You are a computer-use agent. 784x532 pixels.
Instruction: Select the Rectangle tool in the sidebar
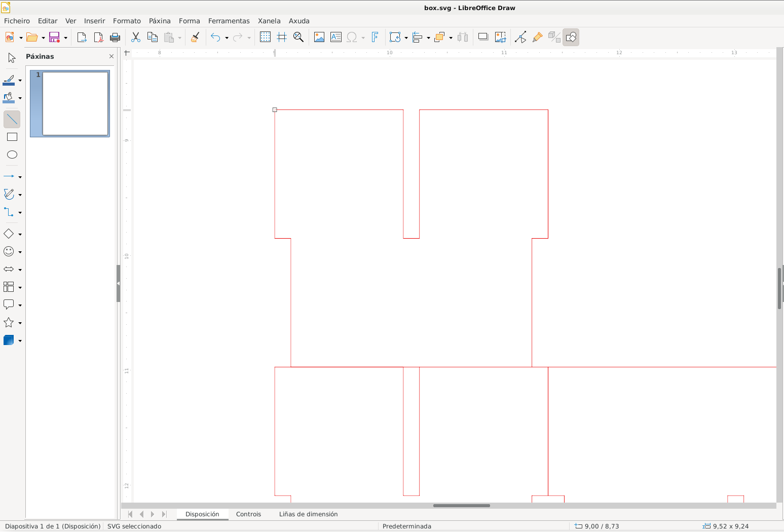click(x=12, y=136)
